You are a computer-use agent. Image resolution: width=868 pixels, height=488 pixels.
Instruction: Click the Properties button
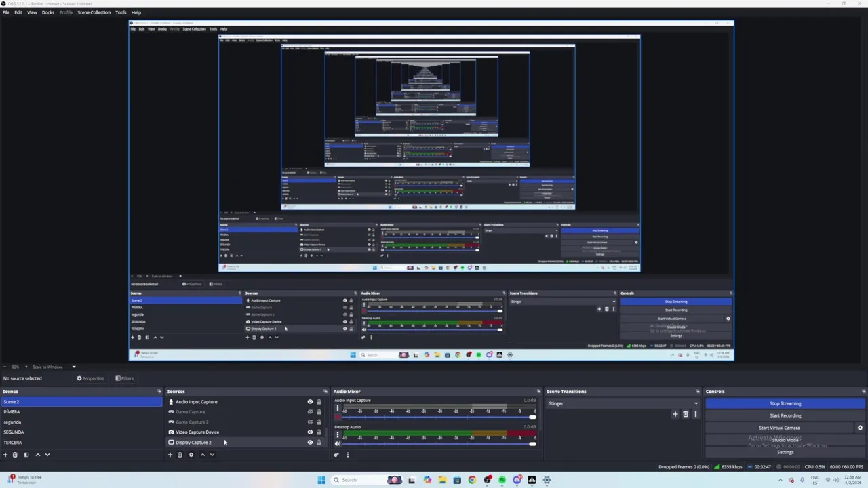[90, 378]
